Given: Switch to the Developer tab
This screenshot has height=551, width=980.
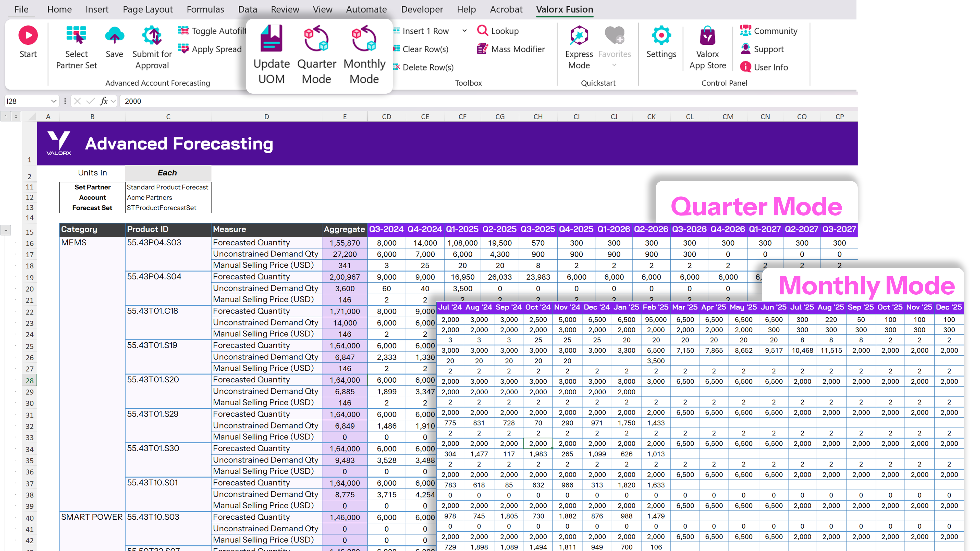Looking at the screenshot, I should 422,9.
